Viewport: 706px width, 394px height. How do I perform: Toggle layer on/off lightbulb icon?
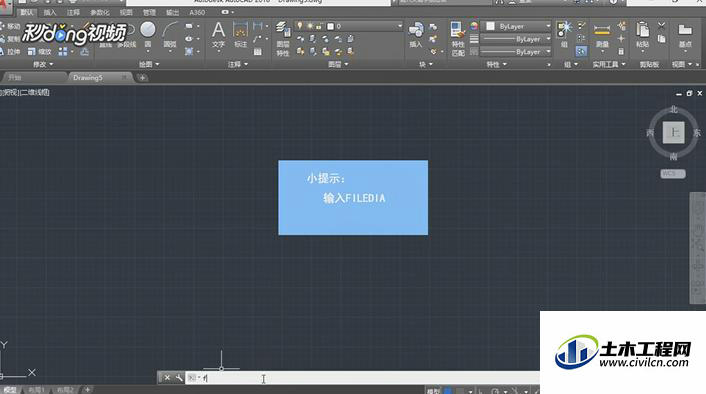coord(300,26)
